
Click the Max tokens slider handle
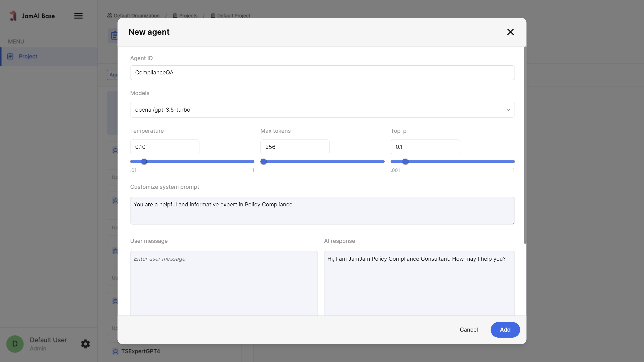[x=263, y=161]
